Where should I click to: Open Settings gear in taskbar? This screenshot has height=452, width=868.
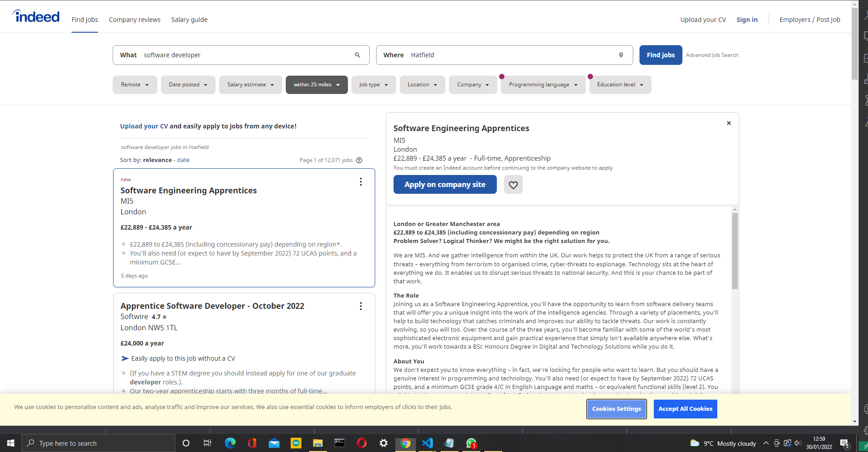coord(383,443)
